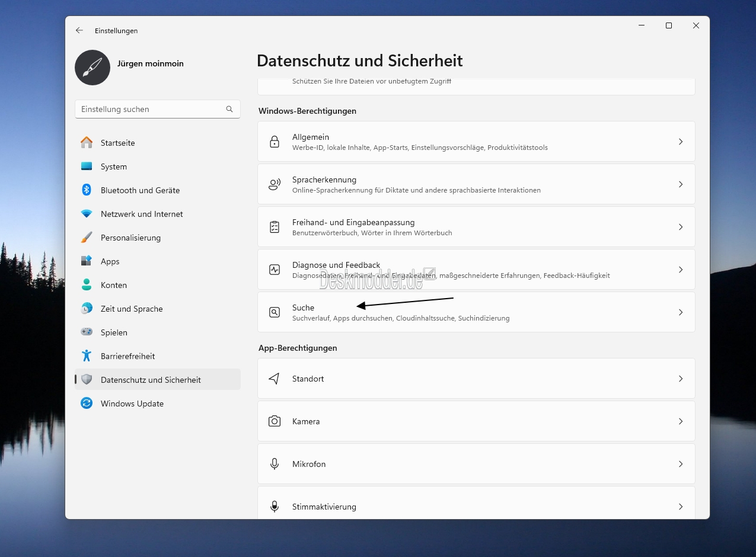756x557 pixels.
Task: Open Spracherkennung via its chevron
Action: pos(681,184)
